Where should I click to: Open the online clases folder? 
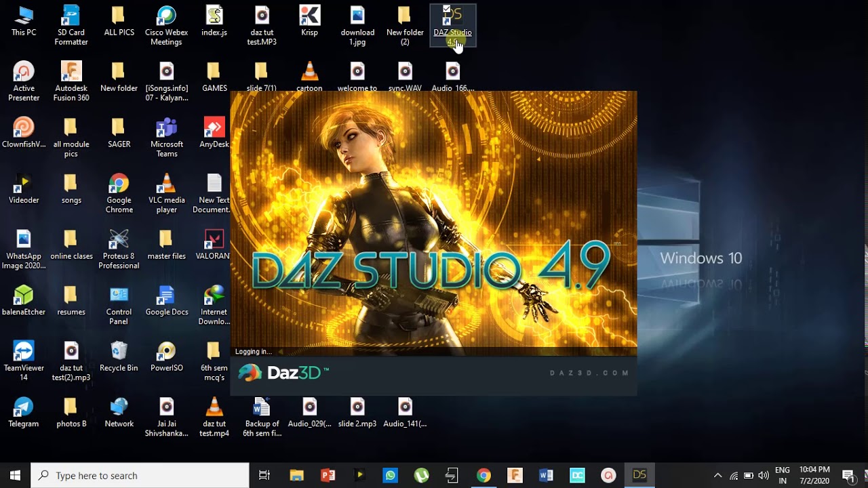71,245
